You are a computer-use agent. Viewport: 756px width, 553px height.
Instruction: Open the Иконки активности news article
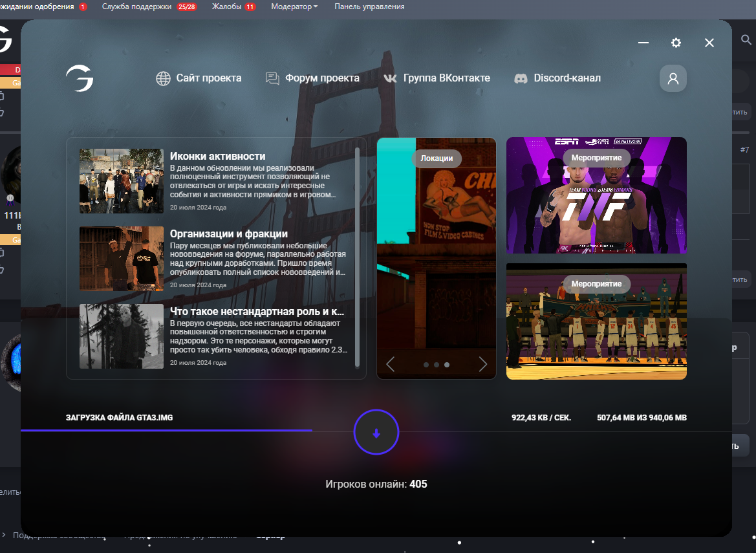tap(217, 156)
